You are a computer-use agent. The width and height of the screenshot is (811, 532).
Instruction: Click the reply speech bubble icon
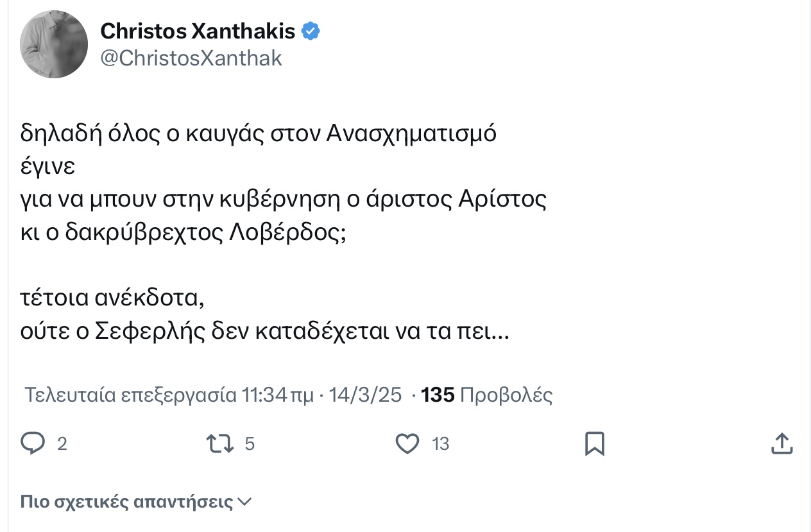[x=33, y=443]
